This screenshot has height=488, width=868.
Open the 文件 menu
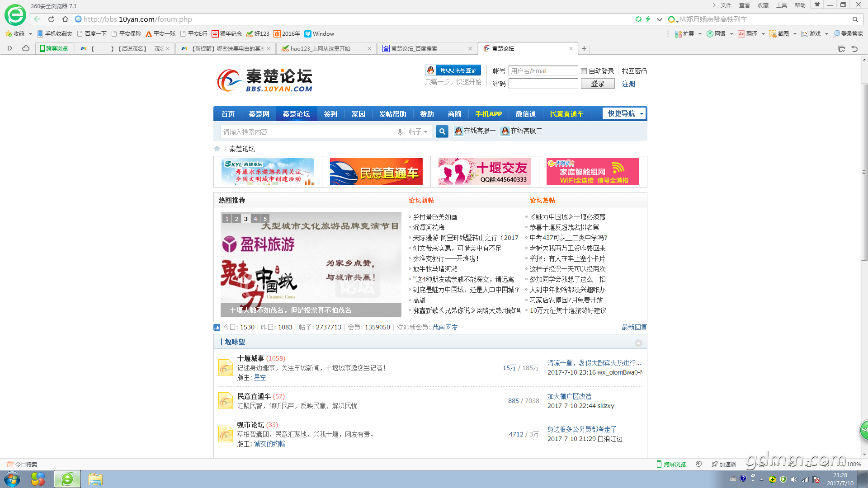click(726, 5)
